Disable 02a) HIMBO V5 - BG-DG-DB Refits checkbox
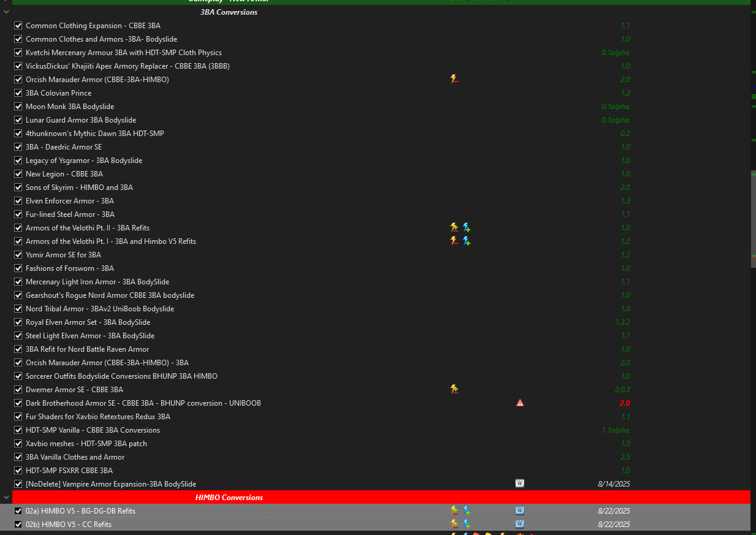The width and height of the screenshot is (756, 535). [x=18, y=511]
